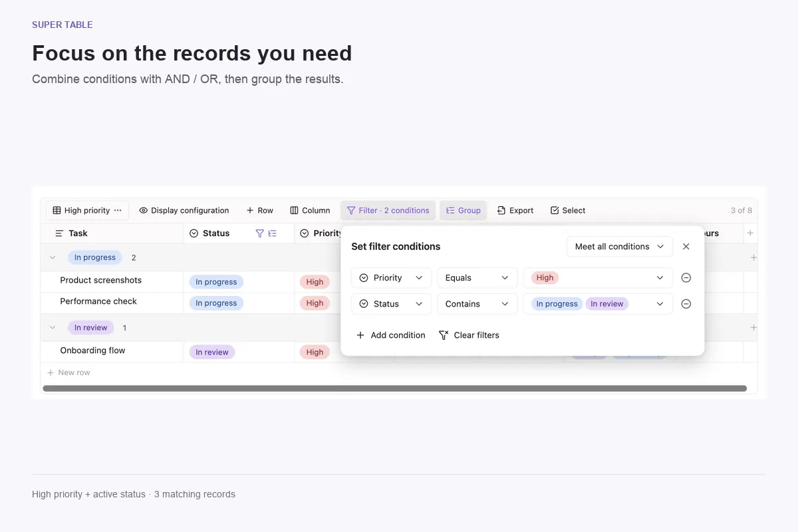Select the Onboarding flow task cell
The width and height of the screenshot is (798, 532).
point(112,351)
